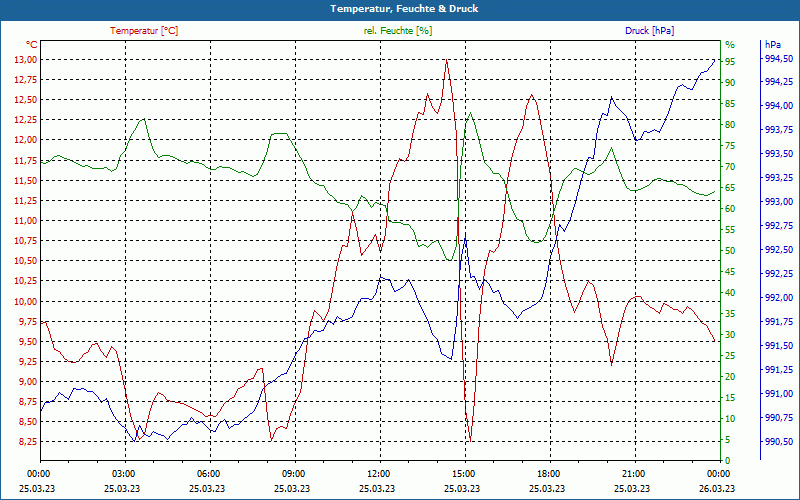This screenshot has height=500, width=800.
Task: Click the '11,00' temperature axis value
Action: [26, 221]
